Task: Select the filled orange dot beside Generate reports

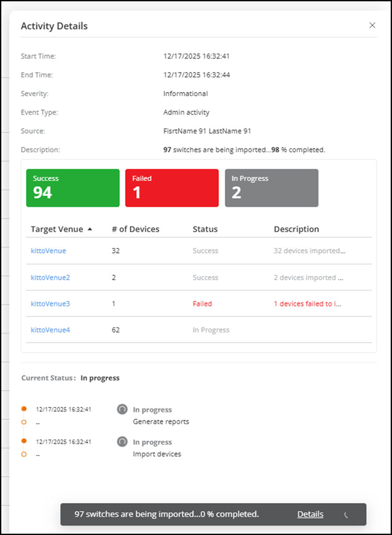Action: click(x=24, y=409)
